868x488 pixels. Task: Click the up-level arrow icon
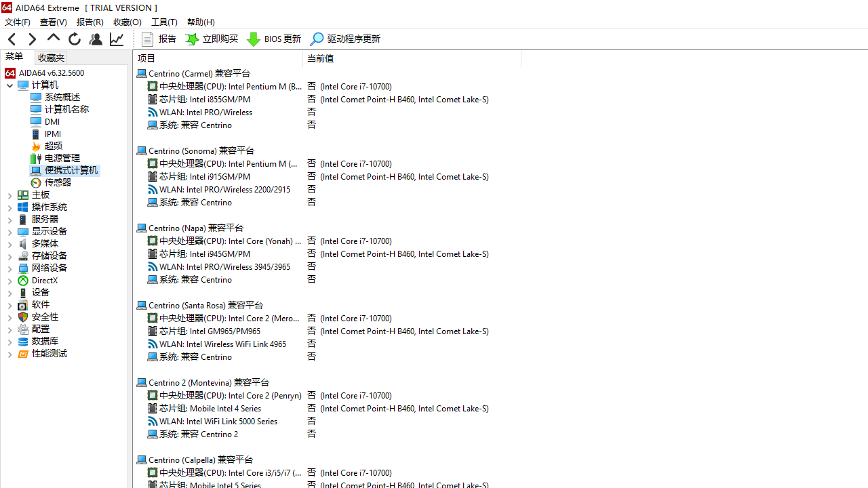[53, 39]
